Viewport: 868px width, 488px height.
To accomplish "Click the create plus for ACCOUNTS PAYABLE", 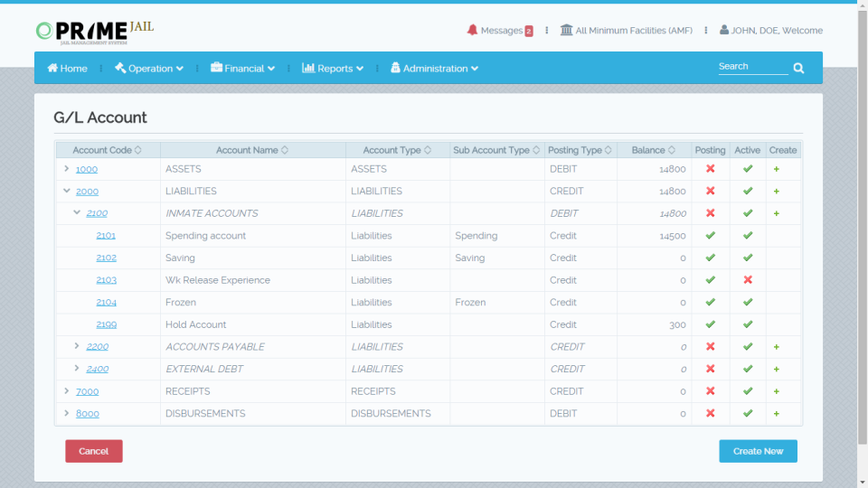I will click(x=776, y=347).
